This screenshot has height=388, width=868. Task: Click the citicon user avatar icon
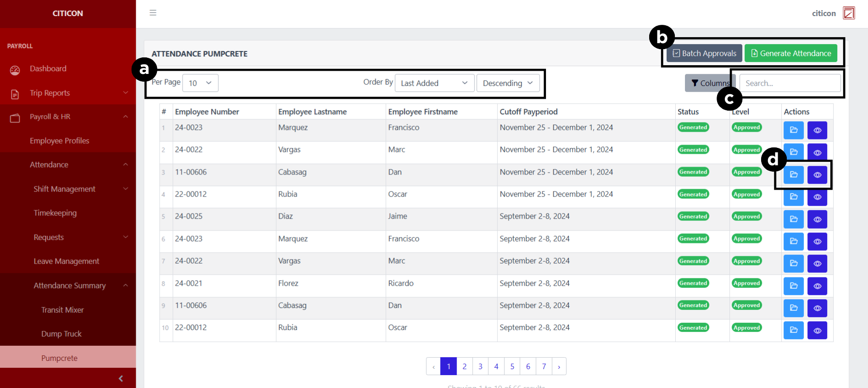(849, 13)
